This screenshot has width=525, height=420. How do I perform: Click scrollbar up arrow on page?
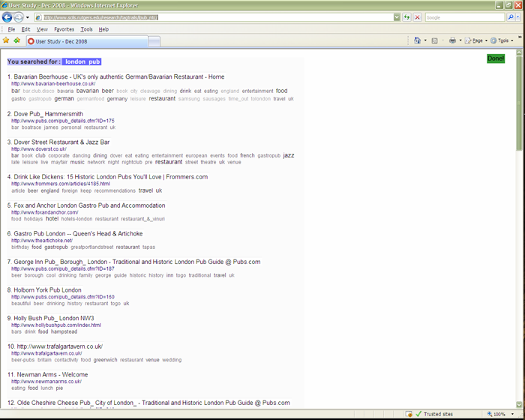[519, 52]
